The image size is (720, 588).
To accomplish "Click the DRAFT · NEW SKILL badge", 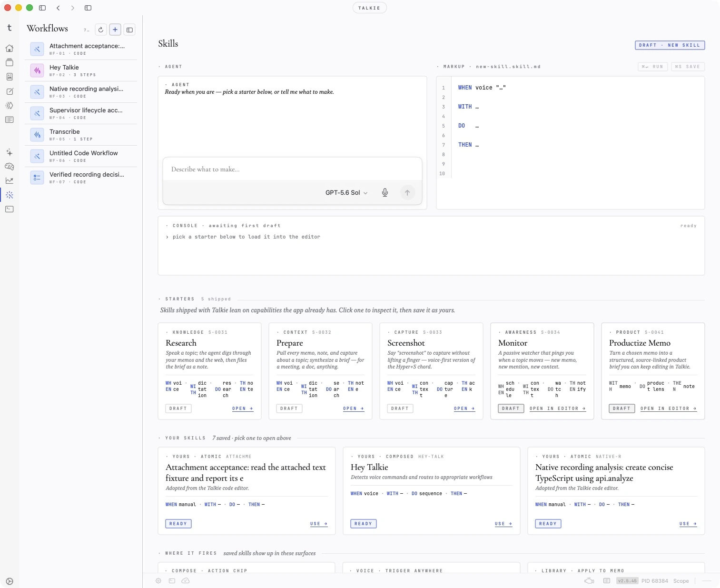I will tap(670, 45).
